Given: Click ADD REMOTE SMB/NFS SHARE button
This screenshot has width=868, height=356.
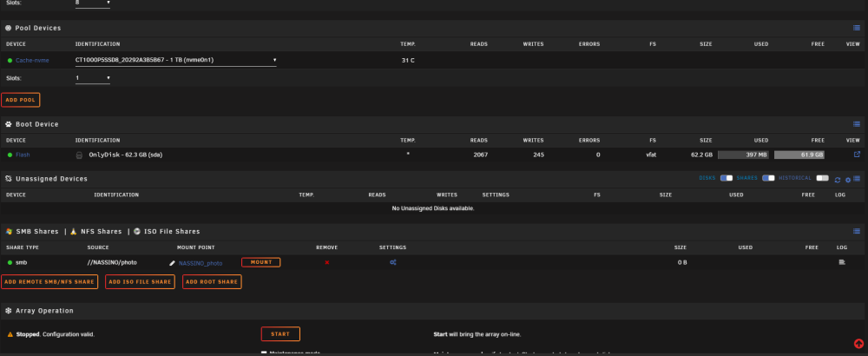Looking at the screenshot, I should click(49, 282).
